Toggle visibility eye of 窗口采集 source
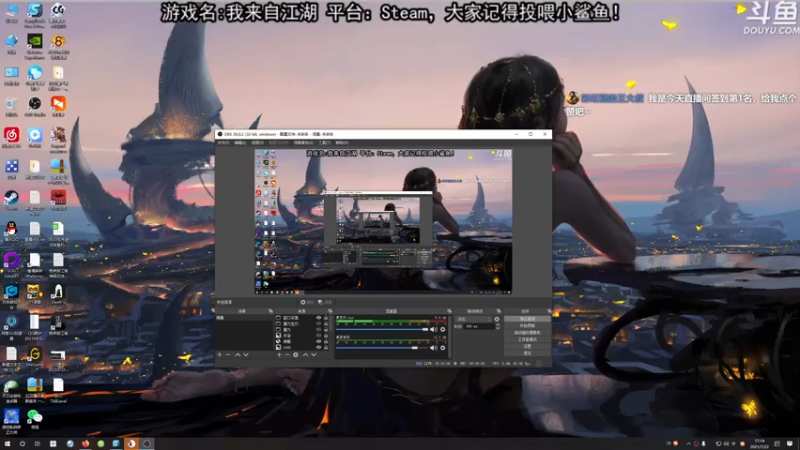This screenshot has width=800, height=450. pyautogui.click(x=319, y=317)
